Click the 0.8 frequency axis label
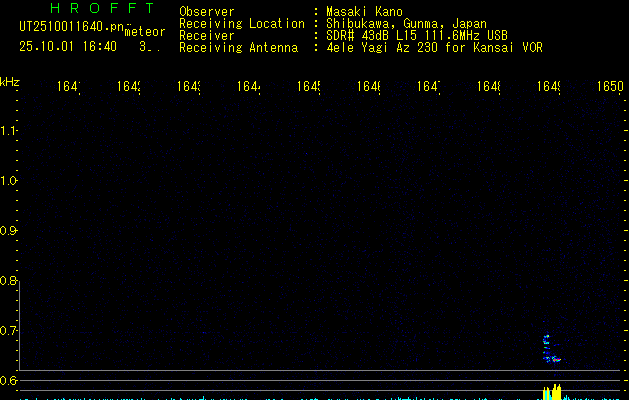 tap(8, 280)
